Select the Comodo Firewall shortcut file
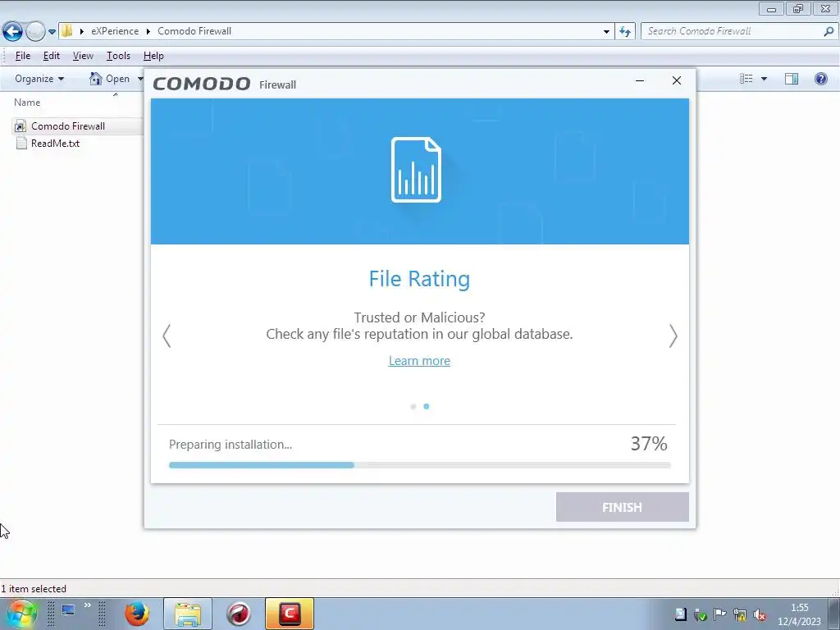Viewport: 840px width, 630px height. (67, 126)
